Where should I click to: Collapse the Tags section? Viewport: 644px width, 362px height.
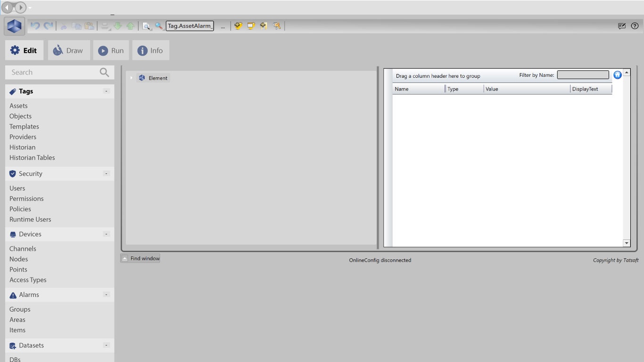click(x=107, y=91)
